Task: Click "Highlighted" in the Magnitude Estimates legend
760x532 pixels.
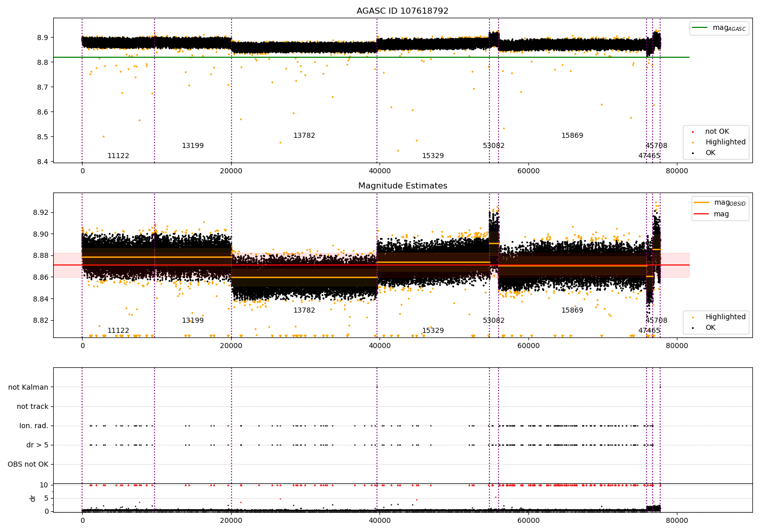Action: [x=718, y=317]
